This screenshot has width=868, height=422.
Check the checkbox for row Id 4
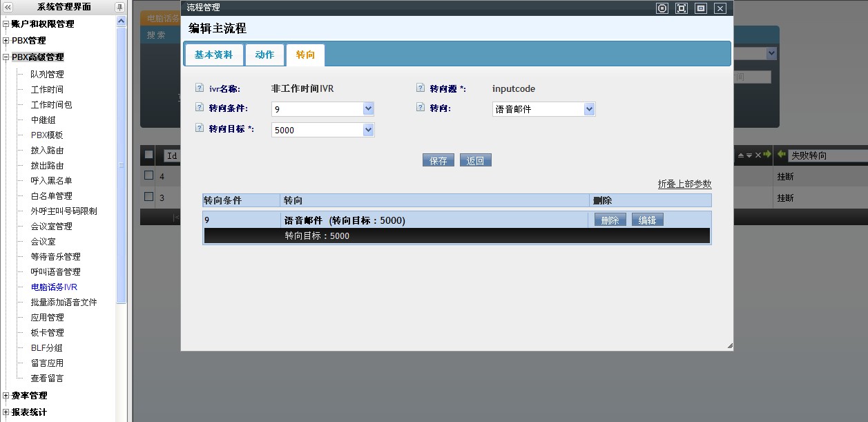pos(148,175)
